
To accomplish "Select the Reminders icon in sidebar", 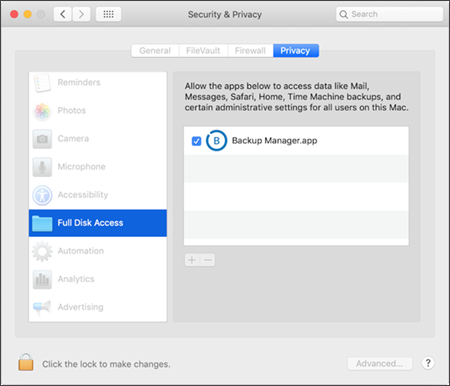I will (x=42, y=82).
